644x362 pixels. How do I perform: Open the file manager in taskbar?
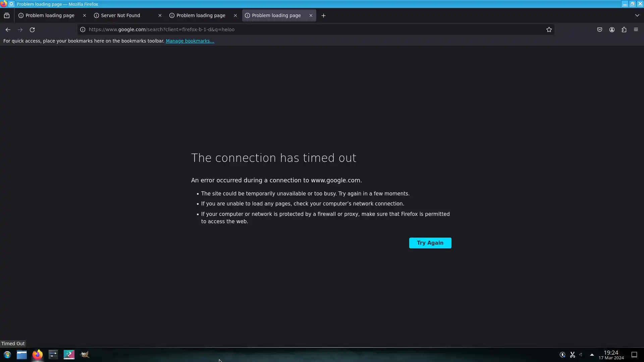(x=22, y=355)
